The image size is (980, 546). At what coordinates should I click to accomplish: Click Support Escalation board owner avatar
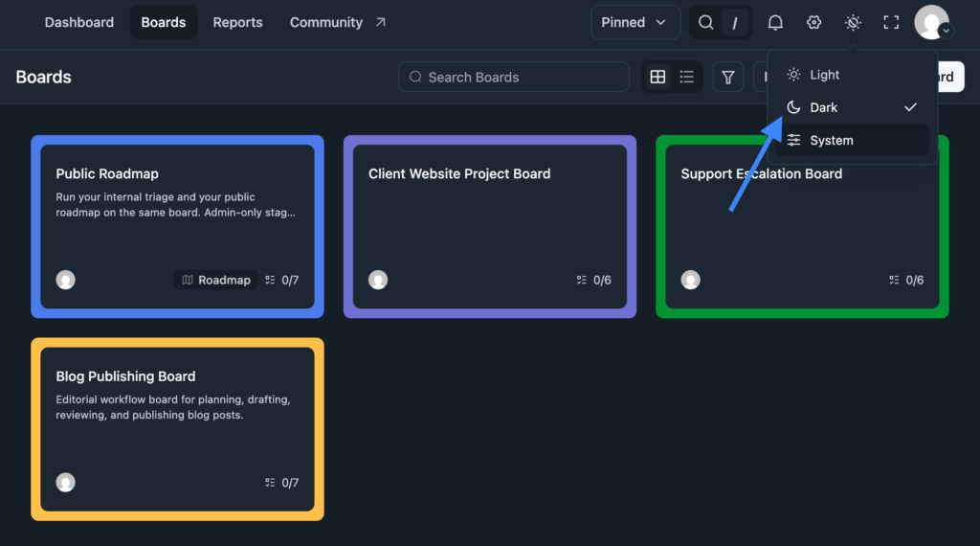[691, 280]
